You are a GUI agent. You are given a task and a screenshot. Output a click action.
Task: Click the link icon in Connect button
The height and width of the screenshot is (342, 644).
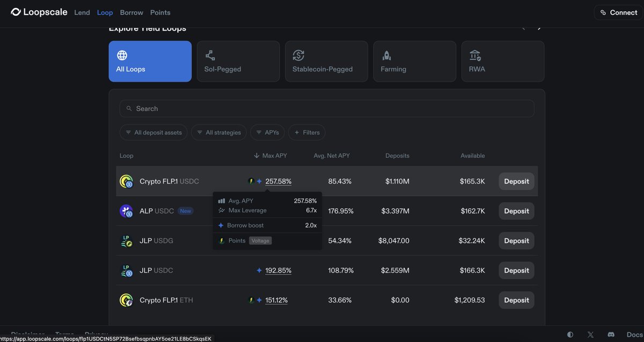click(603, 12)
